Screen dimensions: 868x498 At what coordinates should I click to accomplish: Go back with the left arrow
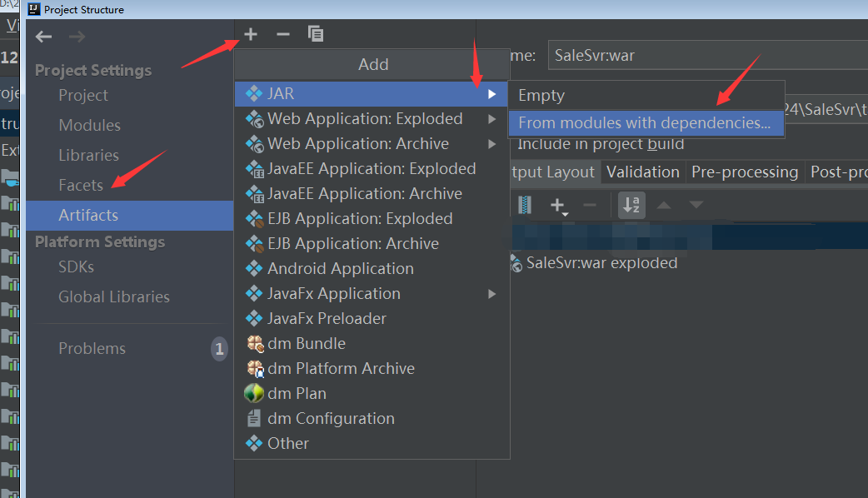43,37
